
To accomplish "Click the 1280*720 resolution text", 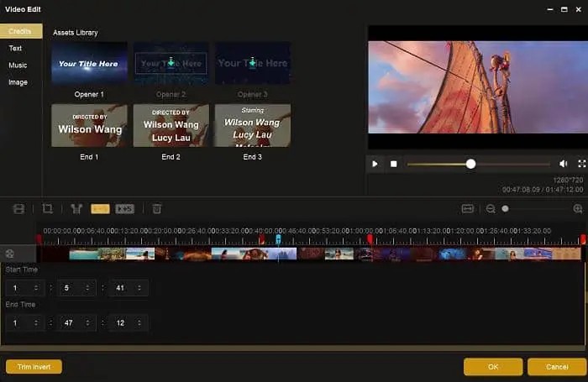I will click(x=568, y=181).
